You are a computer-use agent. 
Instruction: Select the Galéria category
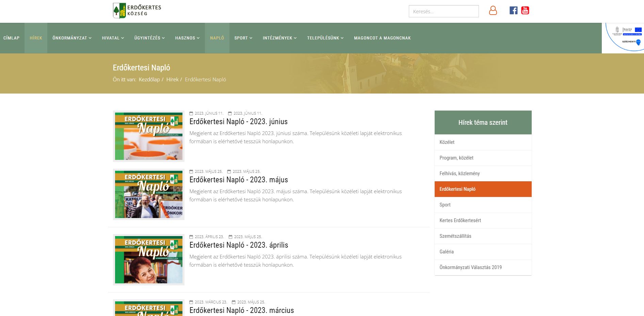point(483,252)
